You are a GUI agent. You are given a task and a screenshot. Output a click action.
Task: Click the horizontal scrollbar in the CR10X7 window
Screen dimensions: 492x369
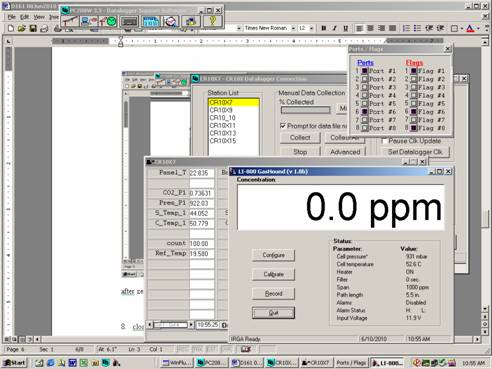[x=170, y=324]
